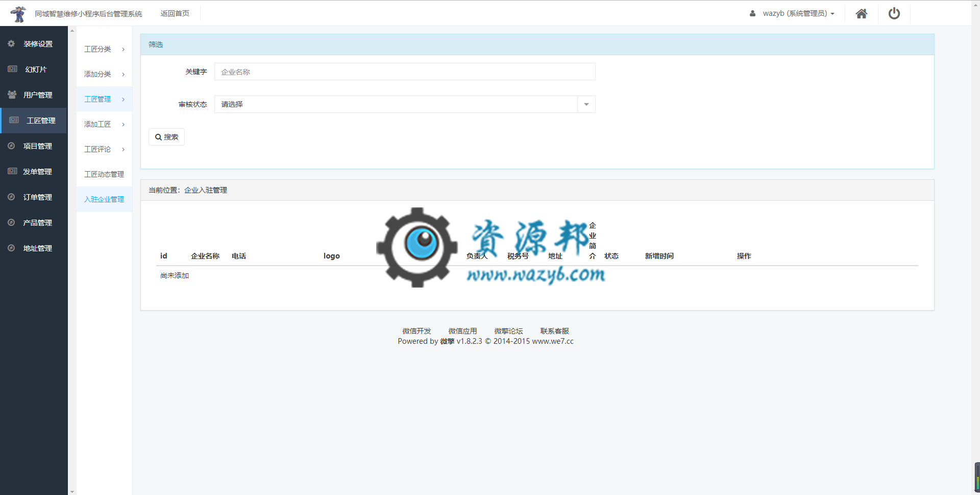Image resolution: width=980 pixels, height=495 pixels.
Task: Click the 返回首页 link
Action: tap(175, 13)
